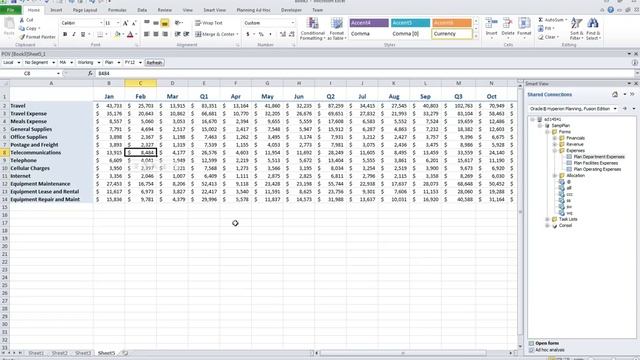640x360 pixels.
Task: Select the Accent4 purple style swatch
Action: point(369,23)
